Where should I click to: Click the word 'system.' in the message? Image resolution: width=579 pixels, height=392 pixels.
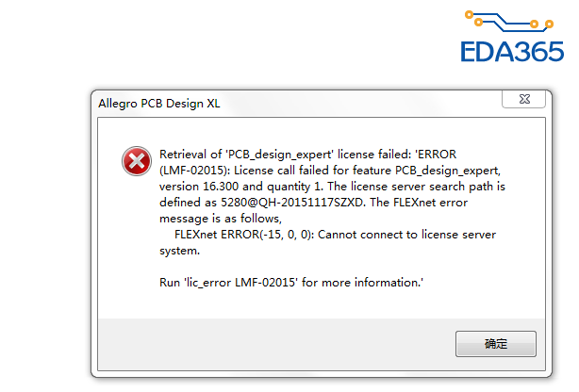[x=179, y=251]
